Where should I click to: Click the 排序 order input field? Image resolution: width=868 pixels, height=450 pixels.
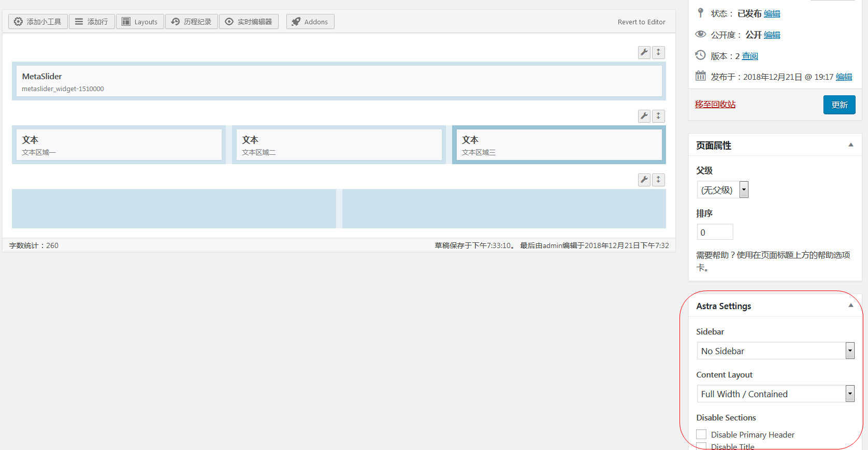pos(715,232)
